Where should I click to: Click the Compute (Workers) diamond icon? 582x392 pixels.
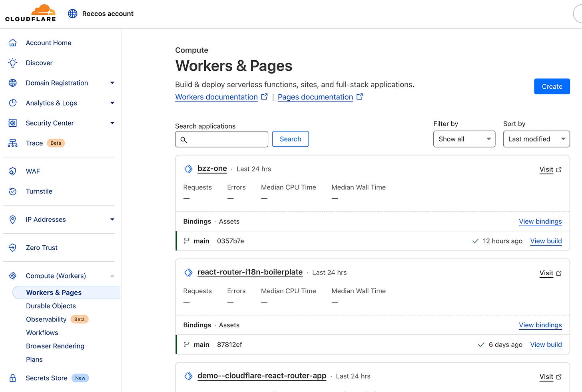click(13, 276)
